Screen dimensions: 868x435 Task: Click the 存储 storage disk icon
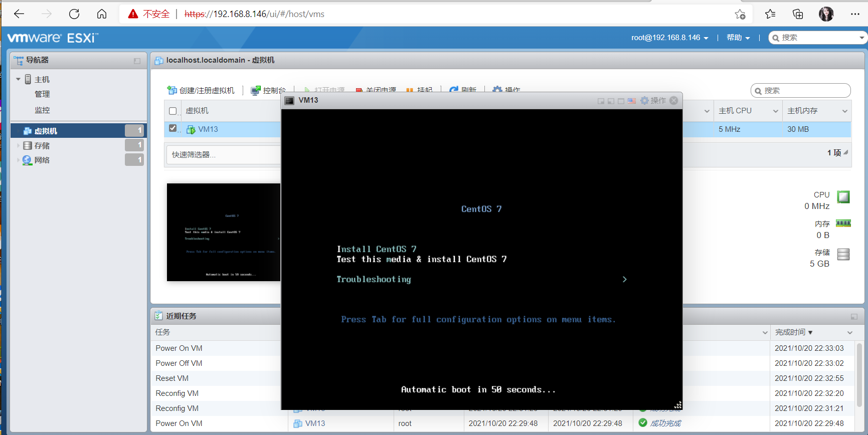coord(843,255)
